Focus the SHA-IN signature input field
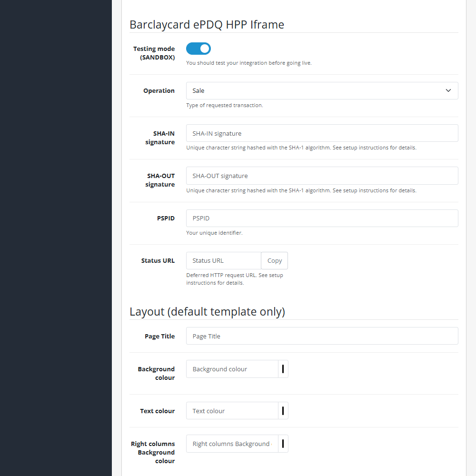Screen dimensions: 476x476 click(322, 133)
